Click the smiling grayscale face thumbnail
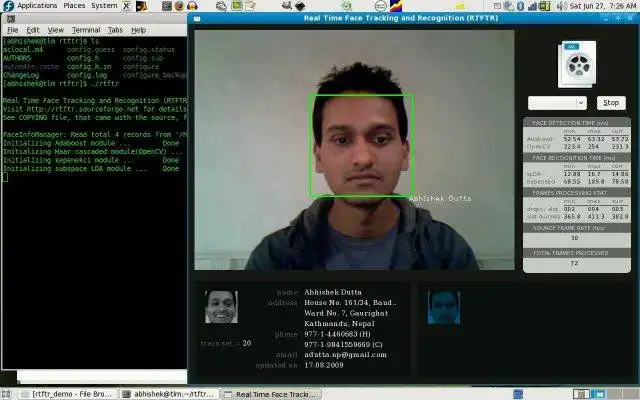 pyautogui.click(x=221, y=307)
